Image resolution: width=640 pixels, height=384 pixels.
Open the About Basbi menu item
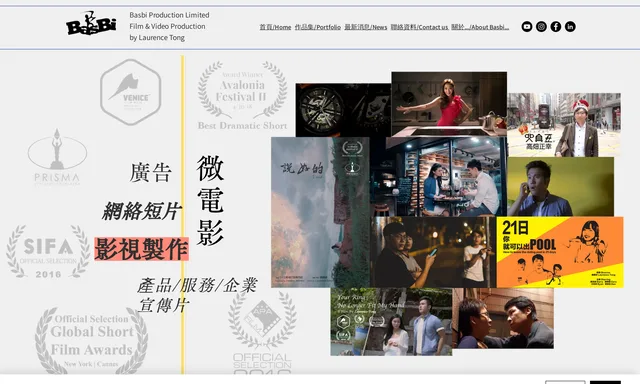click(480, 27)
